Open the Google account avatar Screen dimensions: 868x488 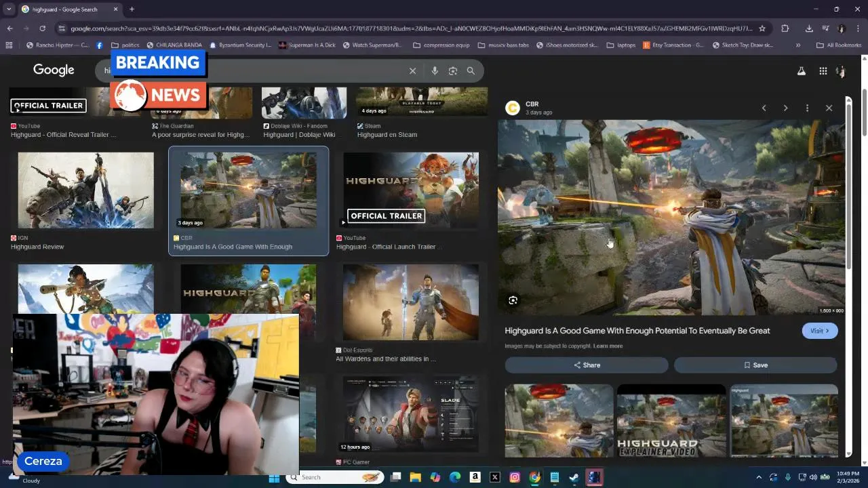pyautogui.click(x=841, y=70)
